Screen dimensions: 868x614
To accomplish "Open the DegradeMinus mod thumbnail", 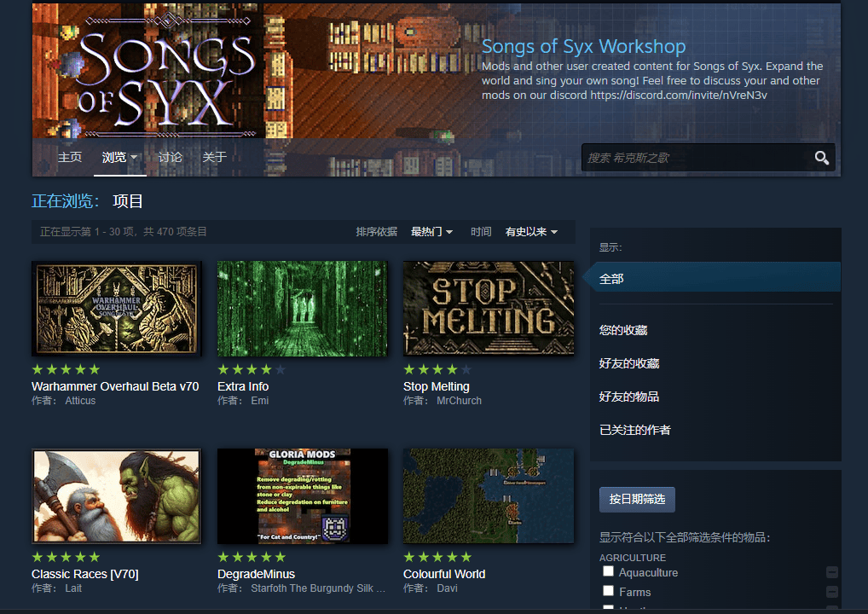I will pyautogui.click(x=302, y=496).
